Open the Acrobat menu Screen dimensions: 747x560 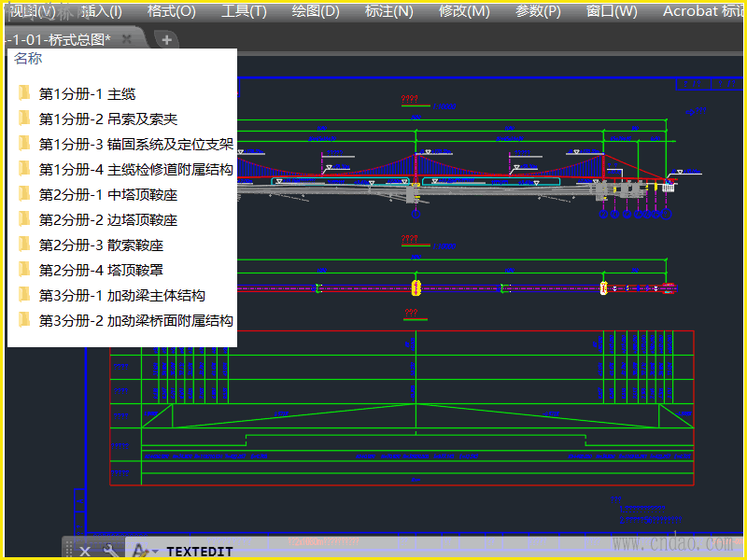point(703,11)
